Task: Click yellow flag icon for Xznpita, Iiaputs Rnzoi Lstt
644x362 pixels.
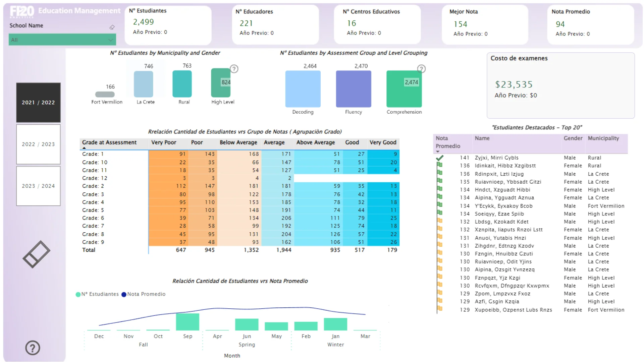Action: point(440,229)
